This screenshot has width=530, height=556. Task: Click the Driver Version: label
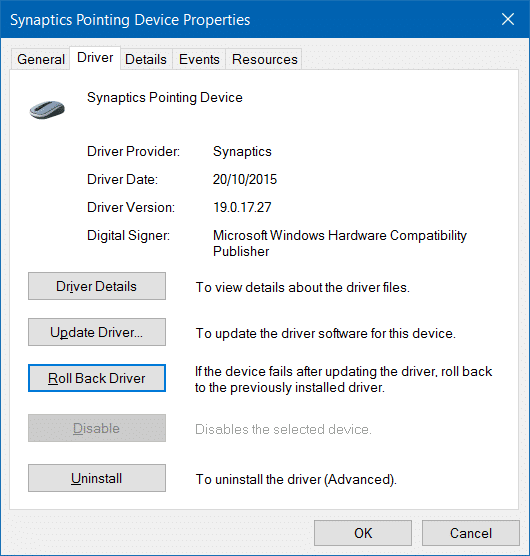[x=131, y=207]
